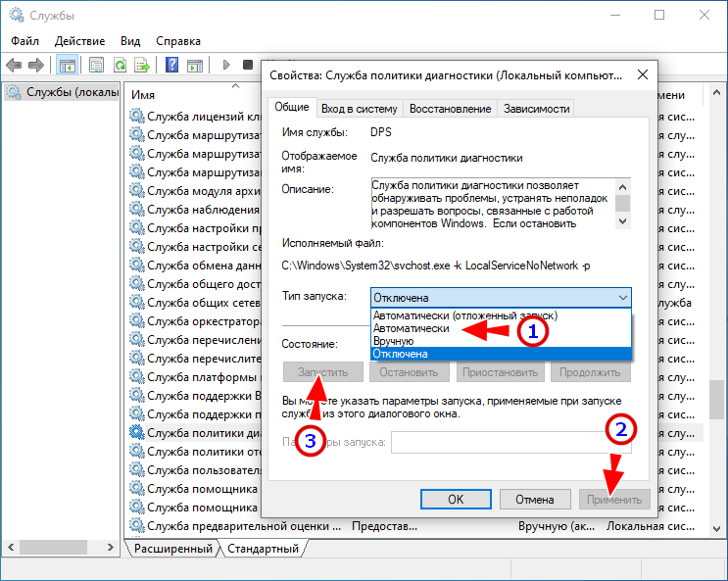Open the Справка menu
This screenshot has height=581, width=728.
point(178,41)
